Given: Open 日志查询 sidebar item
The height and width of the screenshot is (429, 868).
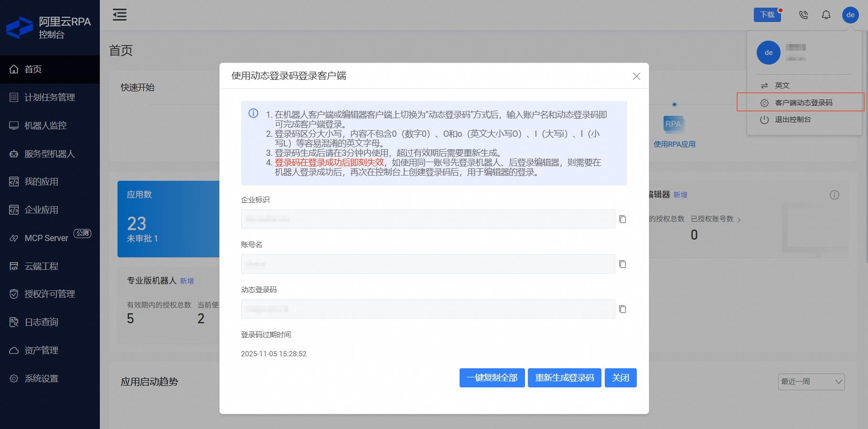Looking at the screenshot, I should [50, 322].
